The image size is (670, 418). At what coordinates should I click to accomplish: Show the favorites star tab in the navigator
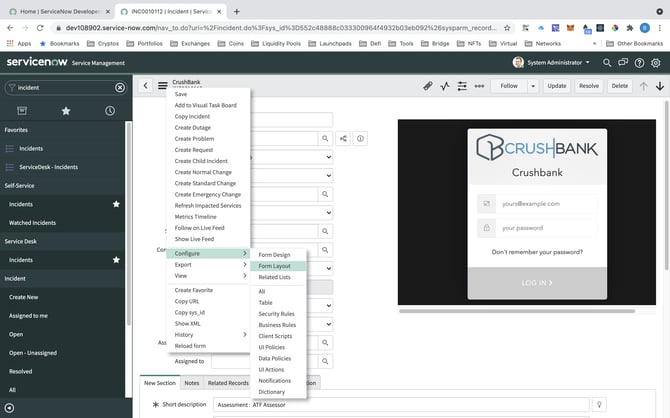66,110
